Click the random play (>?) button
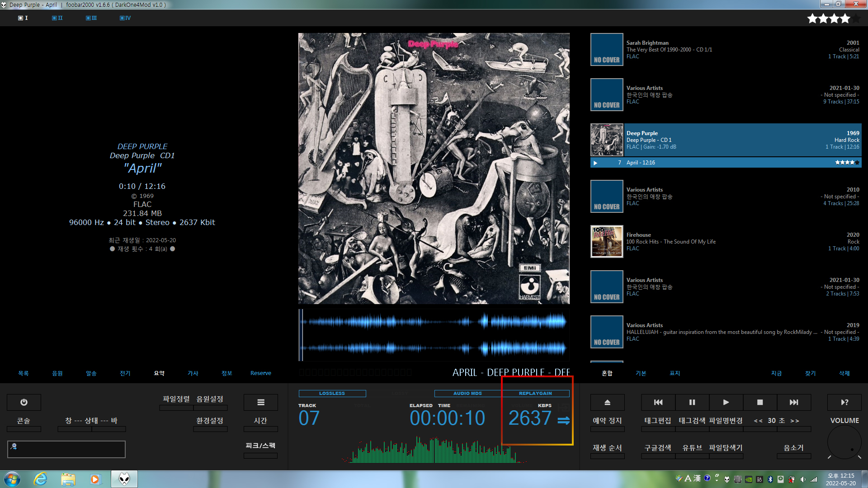This screenshot has width=868, height=488. click(x=844, y=402)
